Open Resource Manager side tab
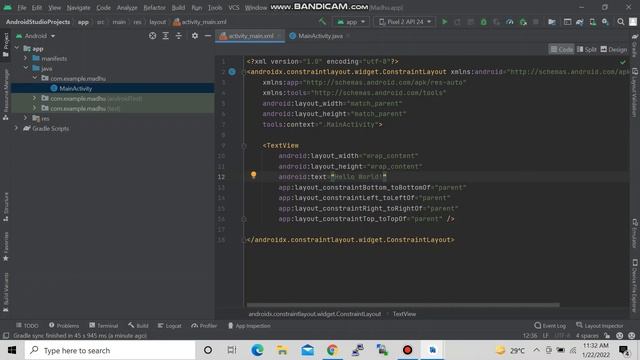 click(x=6, y=94)
